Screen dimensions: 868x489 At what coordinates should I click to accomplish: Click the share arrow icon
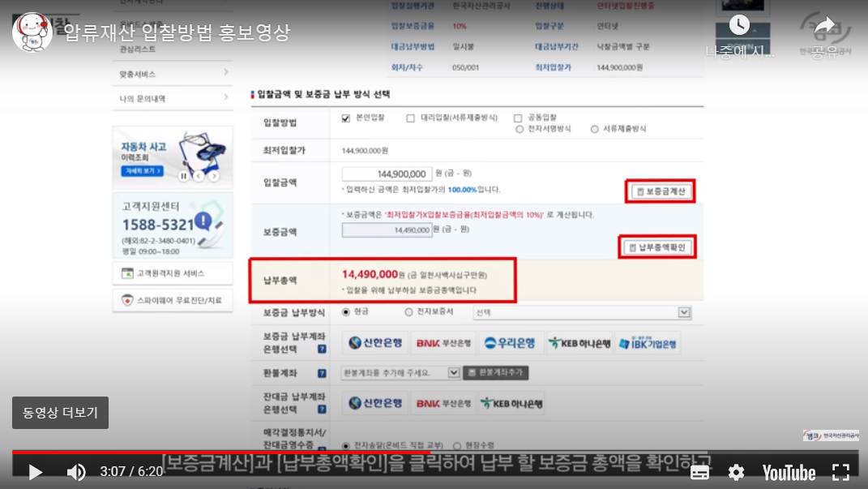point(825,25)
